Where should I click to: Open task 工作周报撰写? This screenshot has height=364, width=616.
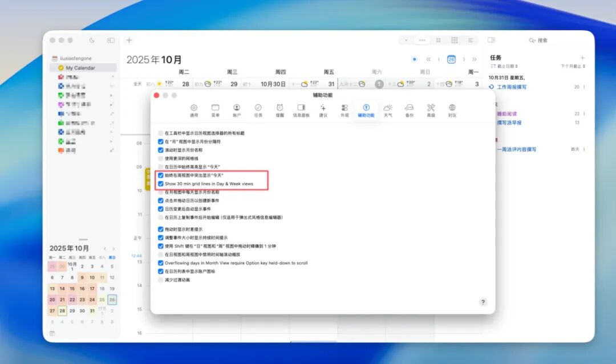pos(512,87)
